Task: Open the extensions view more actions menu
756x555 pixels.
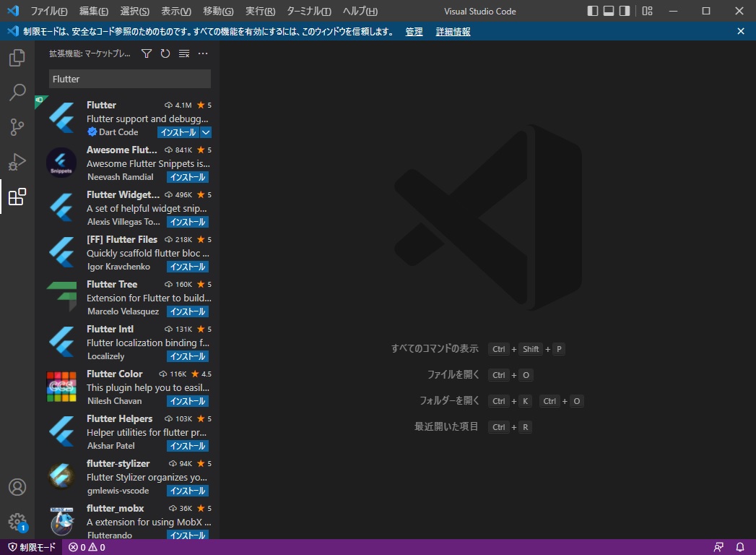Action: (203, 53)
